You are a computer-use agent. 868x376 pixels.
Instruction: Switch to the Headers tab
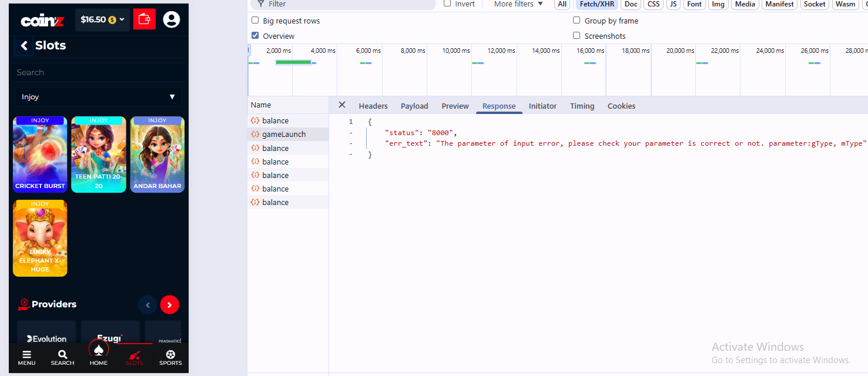pyautogui.click(x=373, y=106)
